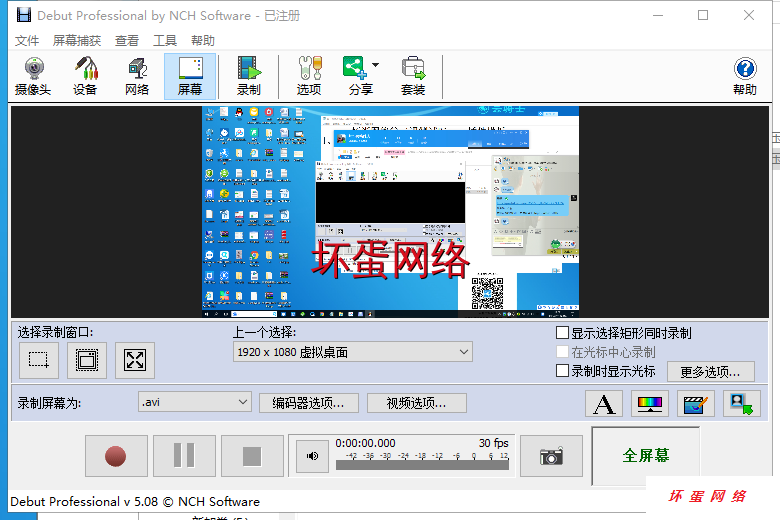Switch to 屏幕 screen capture mode

(190, 77)
